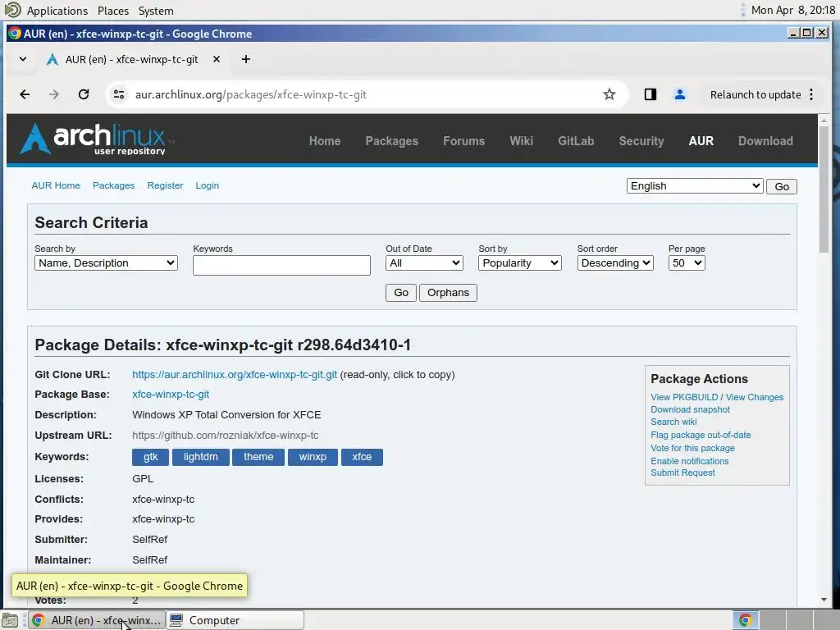Click Download snapshot link
The height and width of the screenshot is (630, 840).
tap(690, 410)
